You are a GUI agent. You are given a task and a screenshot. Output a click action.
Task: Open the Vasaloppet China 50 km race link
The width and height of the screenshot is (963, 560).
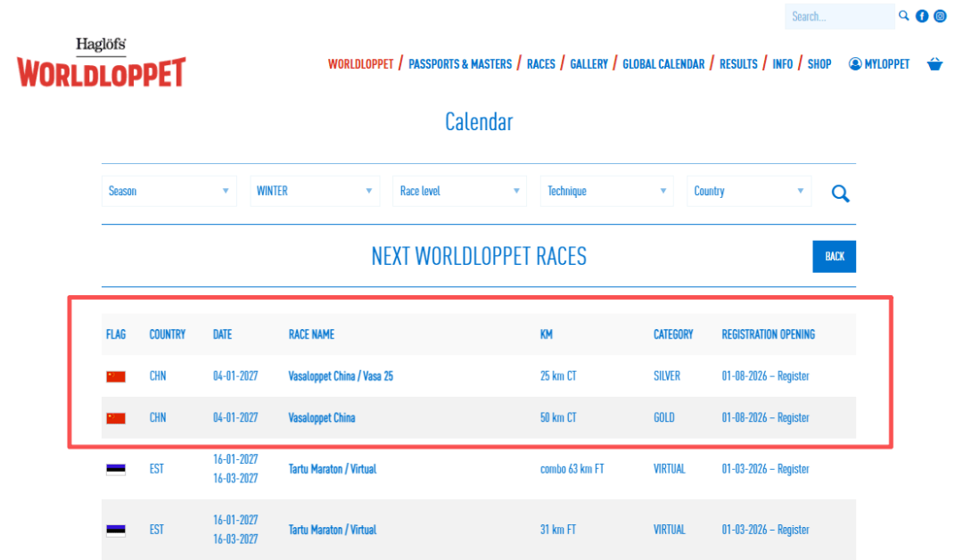click(x=322, y=417)
